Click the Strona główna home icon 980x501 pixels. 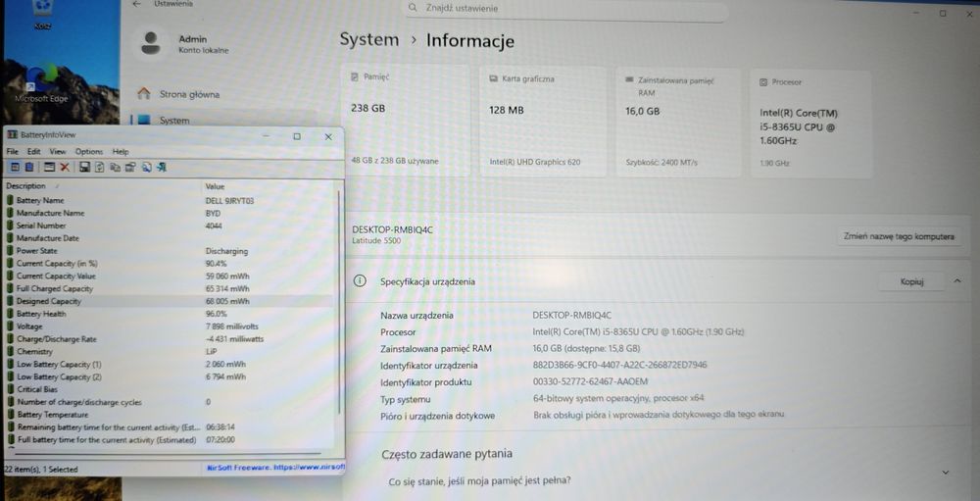tap(144, 94)
